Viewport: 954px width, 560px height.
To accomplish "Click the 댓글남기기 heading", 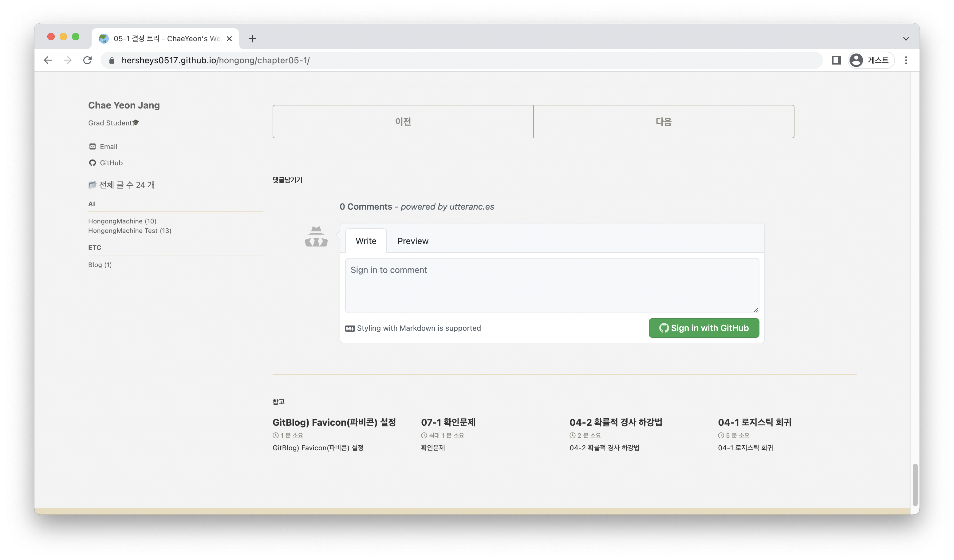I will tap(287, 180).
